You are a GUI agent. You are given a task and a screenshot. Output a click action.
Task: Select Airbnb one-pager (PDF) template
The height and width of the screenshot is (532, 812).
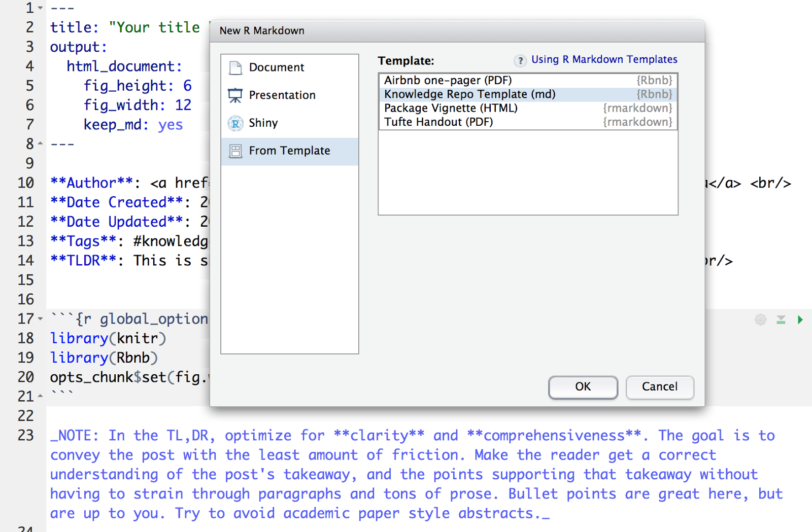528,81
